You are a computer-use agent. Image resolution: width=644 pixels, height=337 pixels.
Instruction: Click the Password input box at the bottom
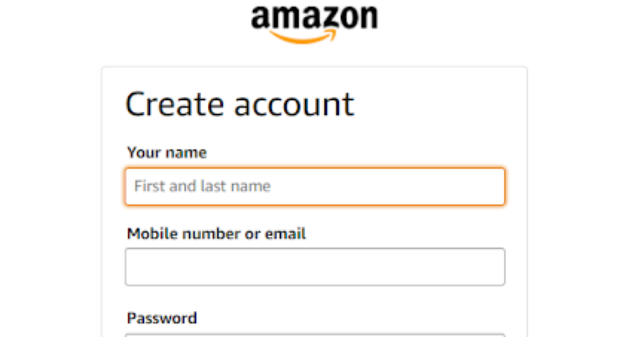click(x=314, y=335)
